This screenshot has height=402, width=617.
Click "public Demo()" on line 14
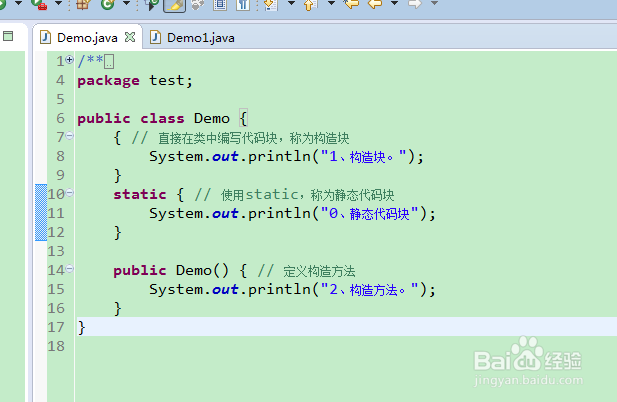[171, 271]
